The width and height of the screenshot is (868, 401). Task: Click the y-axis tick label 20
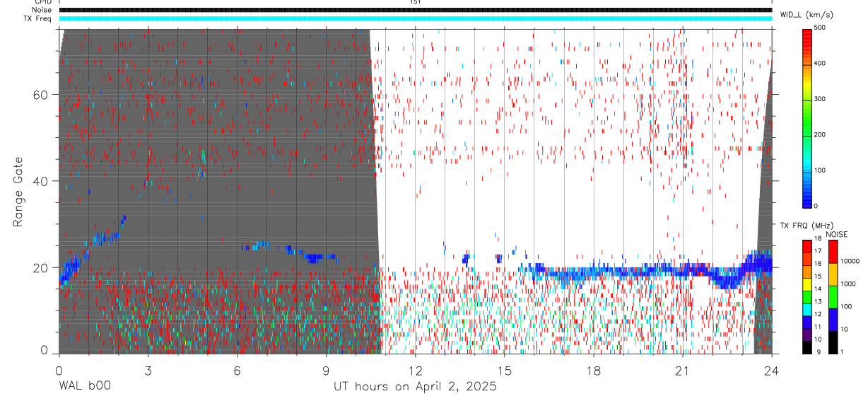tap(41, 267)
